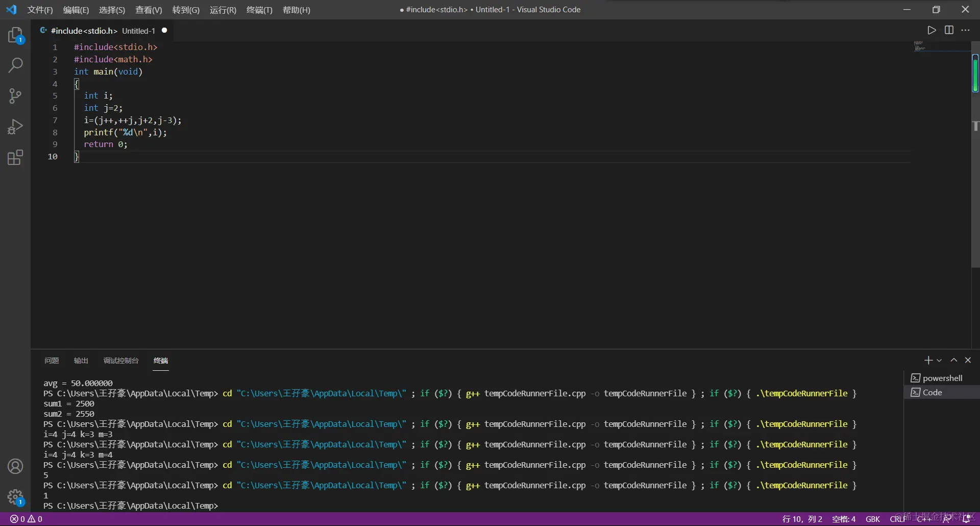This screenshot has width=980, height=526.
Task: Change indentation via 空格: 4
Action: pyautogui.click(x=844, y=519)
